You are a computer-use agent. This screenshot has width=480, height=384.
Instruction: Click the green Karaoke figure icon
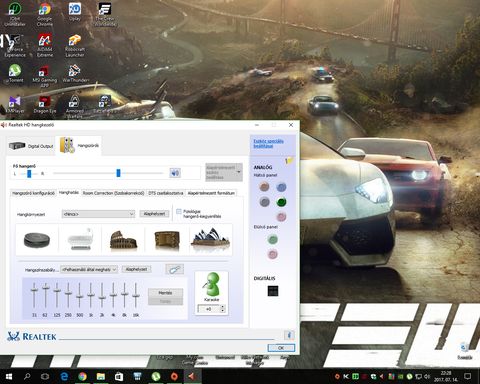pyautogui.click(x=212, y=284)
